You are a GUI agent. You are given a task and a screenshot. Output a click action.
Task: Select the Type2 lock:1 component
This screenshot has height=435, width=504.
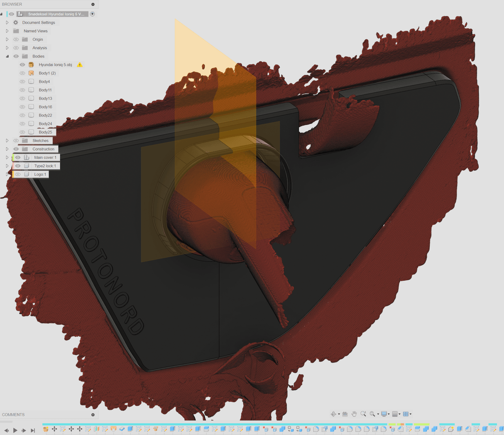(45, 166)
